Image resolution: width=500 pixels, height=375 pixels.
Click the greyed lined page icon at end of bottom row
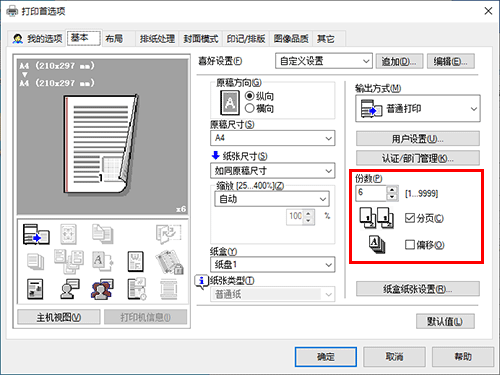coord(169,289)
